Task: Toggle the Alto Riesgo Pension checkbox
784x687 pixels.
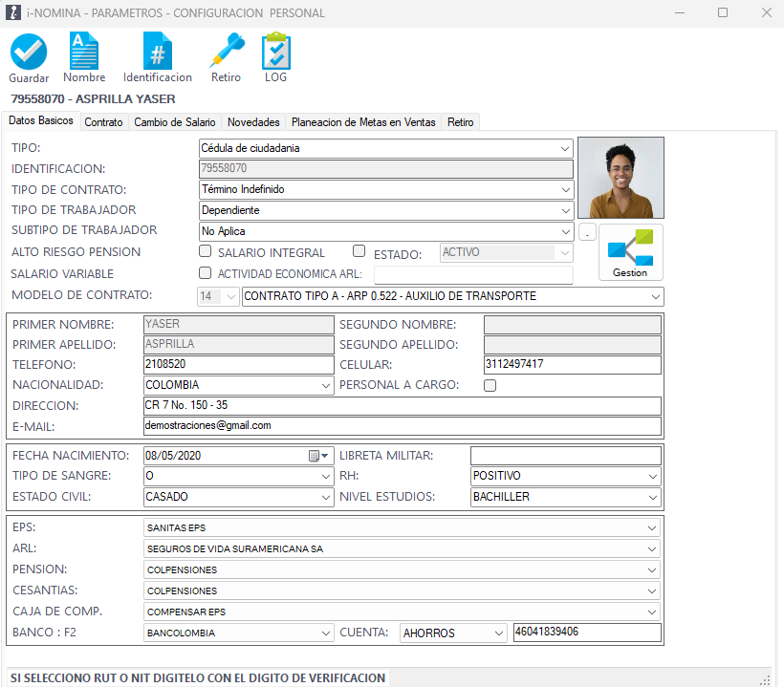Action: pyautogui.click(x=205, y=252)
